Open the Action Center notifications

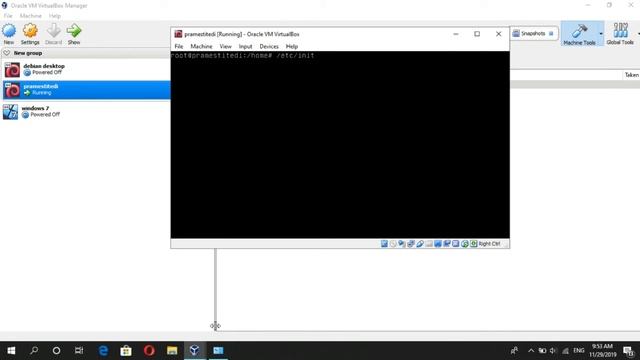[629, 351]
